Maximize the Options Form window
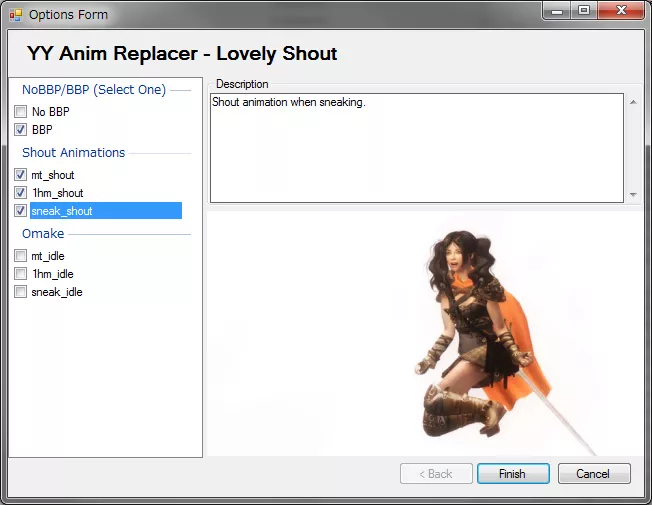652x505 pixels. pyautogui.click(x=583, y=11)
